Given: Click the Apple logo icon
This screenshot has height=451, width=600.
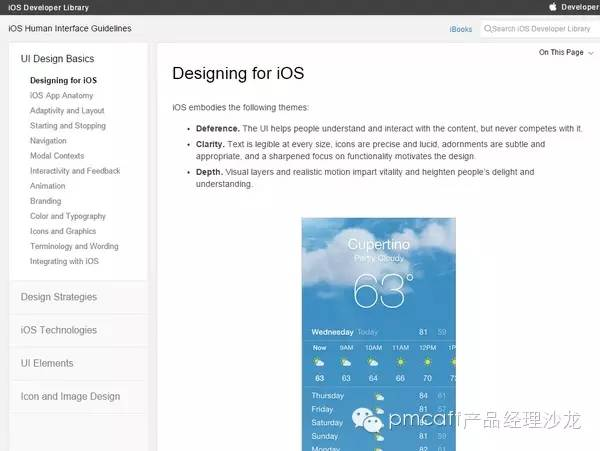Looking at the screenshot, I should tap(553, 7).
